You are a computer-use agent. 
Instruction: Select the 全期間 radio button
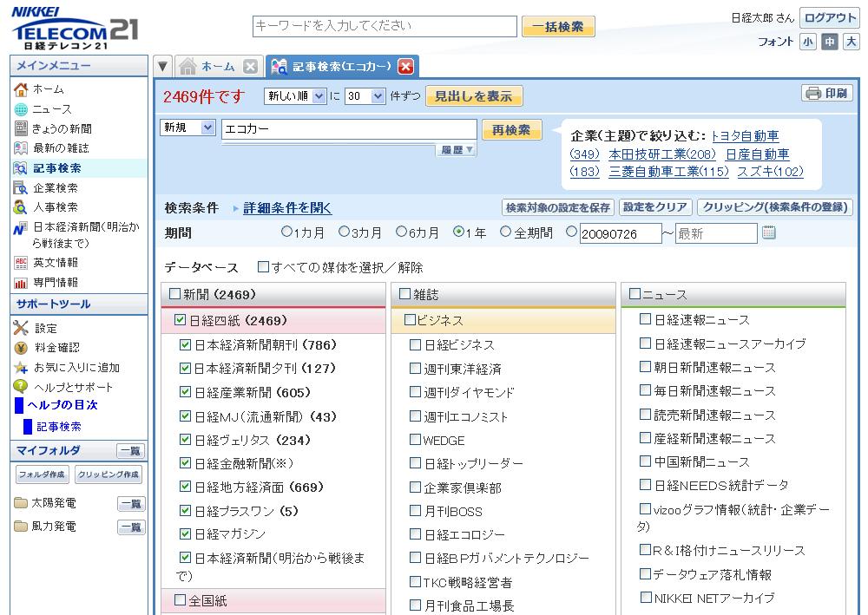[x=505, y=232]
